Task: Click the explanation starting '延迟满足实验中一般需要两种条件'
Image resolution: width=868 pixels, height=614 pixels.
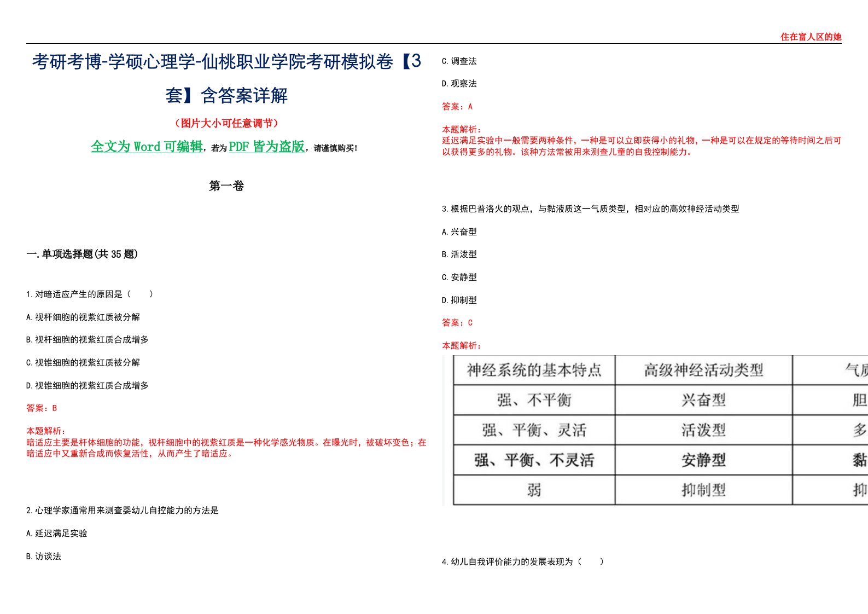Action: pyautogui.click(x=642, y=146)
